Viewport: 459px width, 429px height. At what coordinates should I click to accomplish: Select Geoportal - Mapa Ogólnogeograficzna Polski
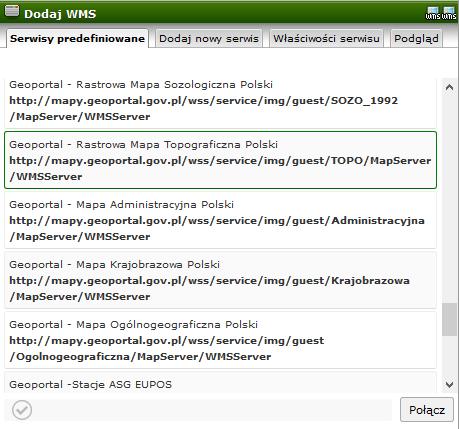click(x=220, y=340)
